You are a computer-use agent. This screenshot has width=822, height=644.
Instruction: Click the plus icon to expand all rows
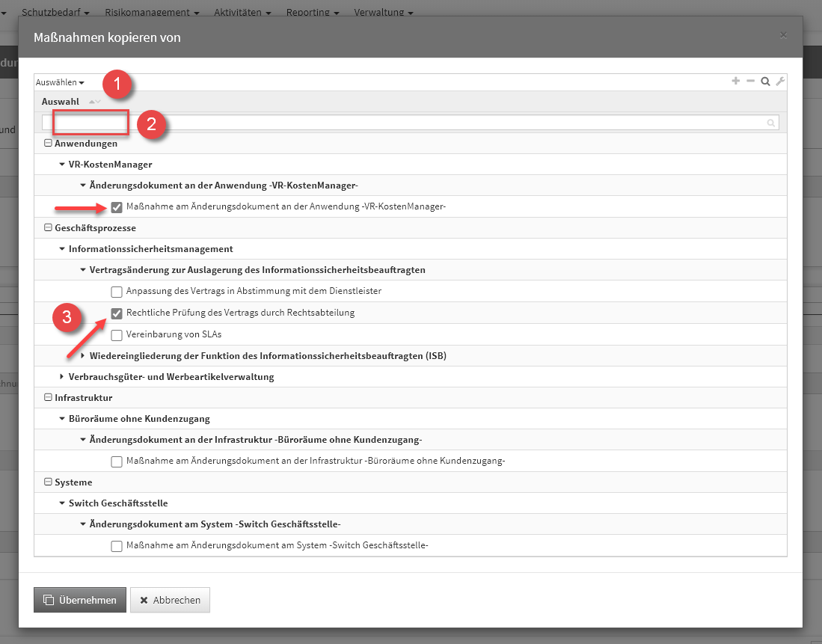pyautogui.click(x=736, y=82)
